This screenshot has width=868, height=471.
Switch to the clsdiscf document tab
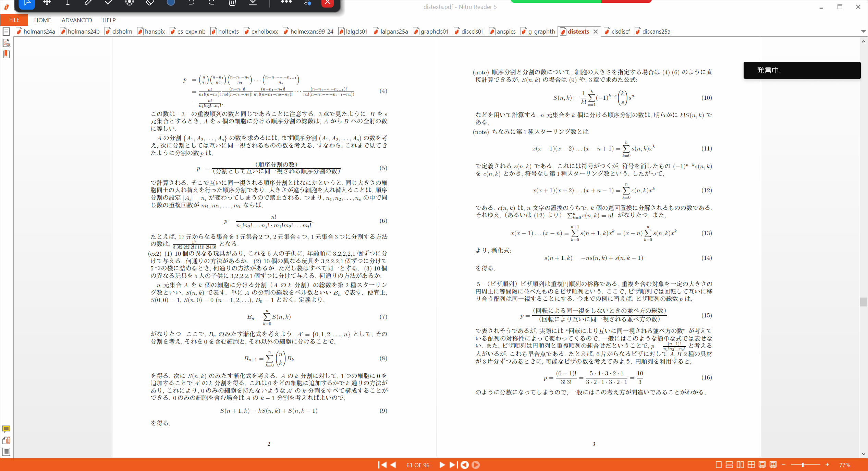pyautogui.click(x=617, y=32)
